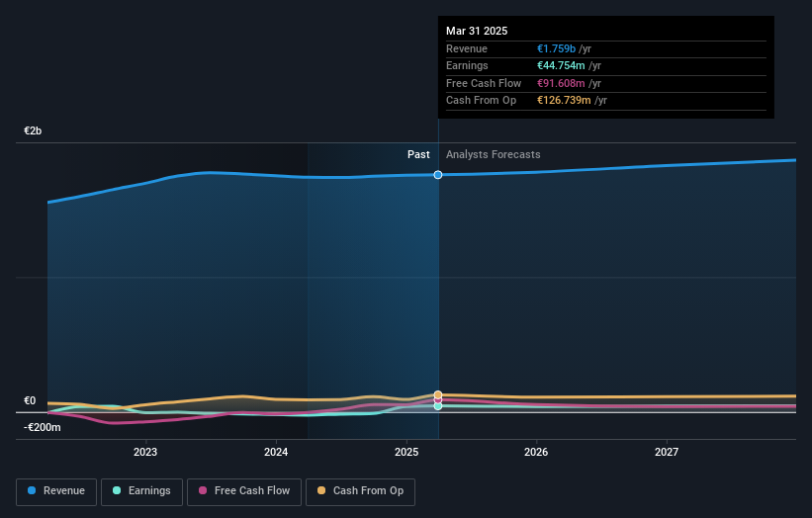Click the €0 y-axis label
The image size is (812, 518).
tap(30, 400)
